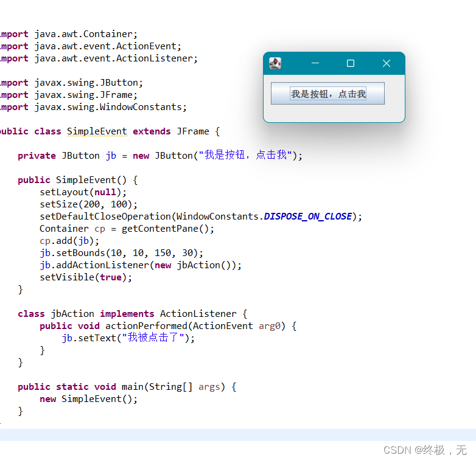Minimize the small Java window

point(315,63)
